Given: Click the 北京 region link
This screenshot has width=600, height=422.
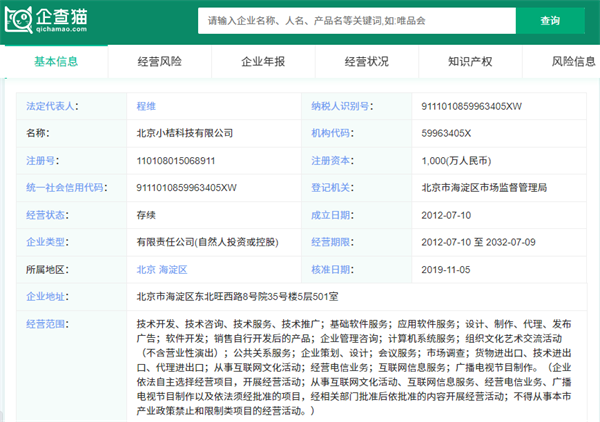Looking at the screenshot, I should [147, 269].
